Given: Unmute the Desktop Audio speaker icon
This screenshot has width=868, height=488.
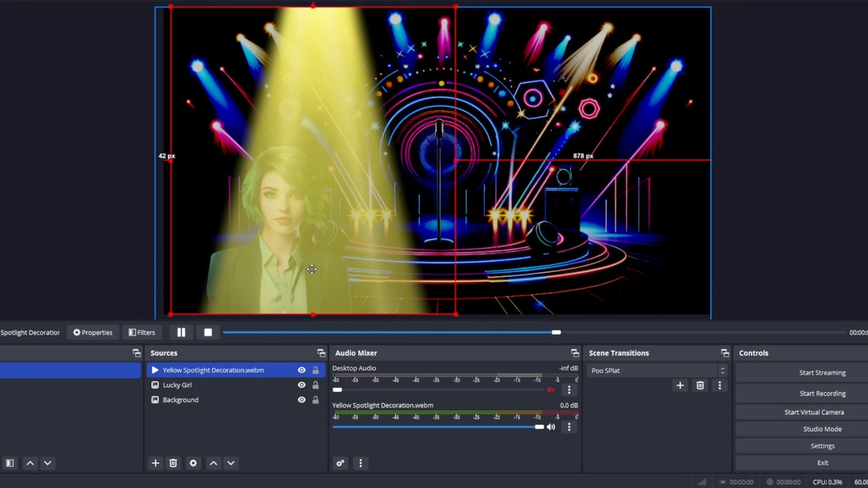Looking at the screenshot, I should (x=551, y=390).
